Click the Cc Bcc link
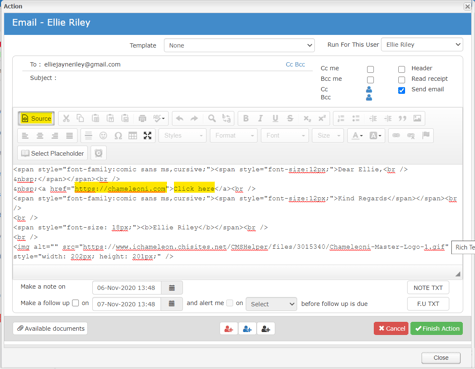Image resolution: width=475 pixels, height=369 pixels. [295, 65]
